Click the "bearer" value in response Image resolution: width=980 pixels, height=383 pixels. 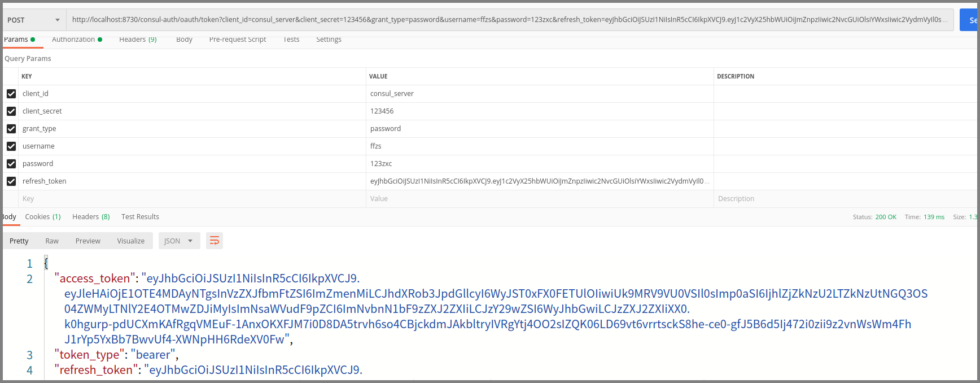[x=153, y=355]
